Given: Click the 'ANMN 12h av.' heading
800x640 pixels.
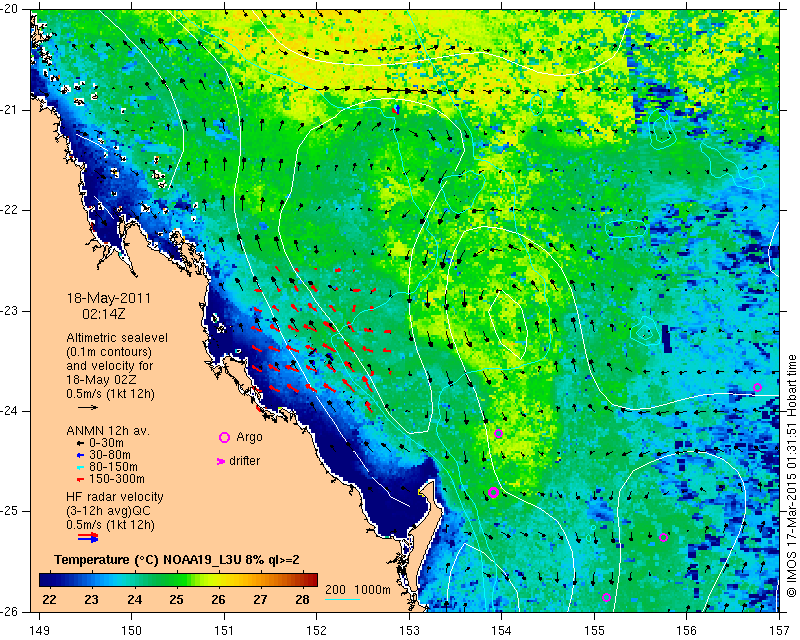Looking at the screenshot, I should 108,431.
